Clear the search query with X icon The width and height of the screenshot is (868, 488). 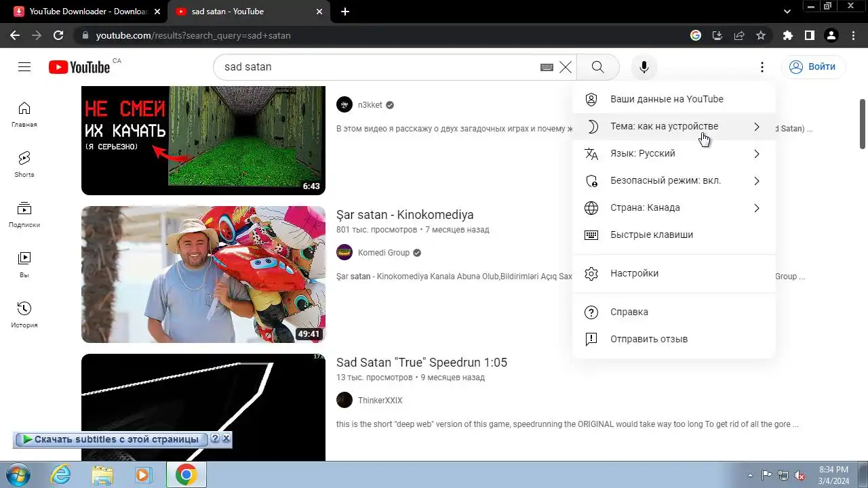566,67
